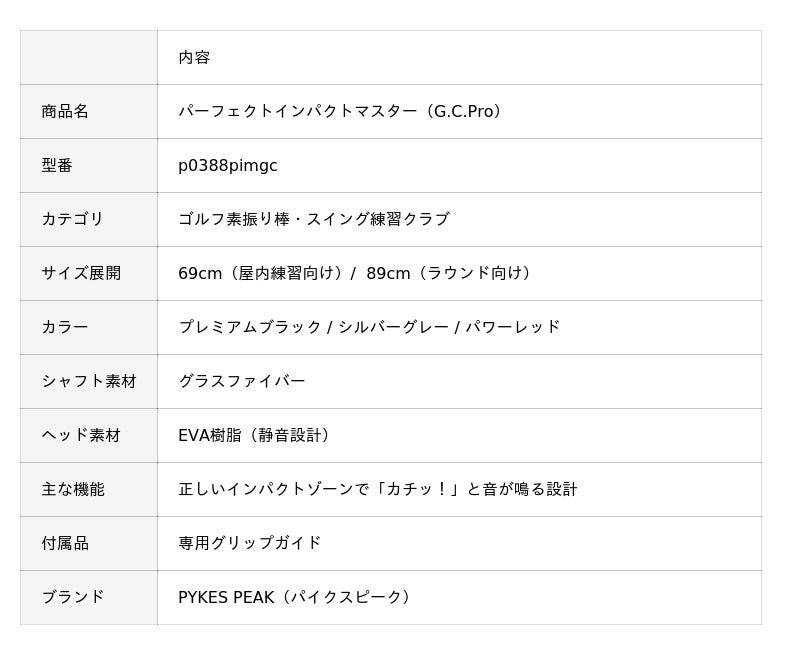The width and height of the screenshot is (800, 655).
Task: Click the 正しいインパクトゾーン feature description
Action: [378, 490]
